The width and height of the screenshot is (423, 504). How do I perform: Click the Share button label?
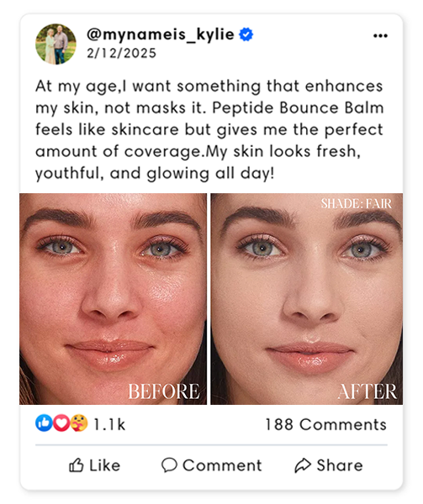340,465
